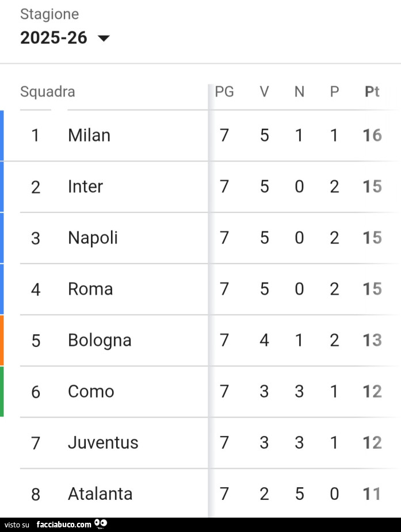Click the dropdown arrow next to 2025-26
The height and width of the screenshot is (532, 401).
[104, 39]
